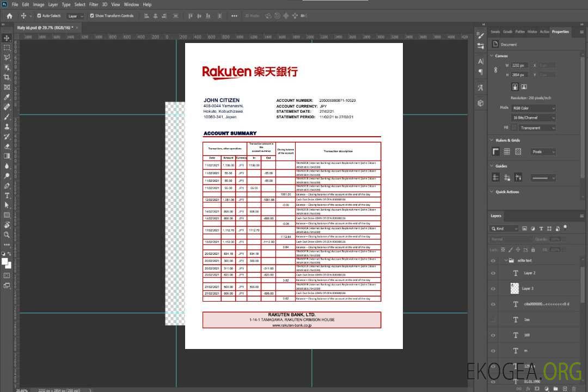Select the Hand tool
Viewport: 588px width, 392px height.
tap(7, 225)
